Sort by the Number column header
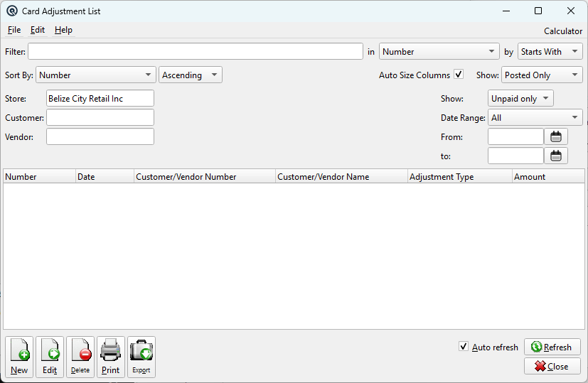Viewport: 588px width, 383px height. (x=39, y=176)
